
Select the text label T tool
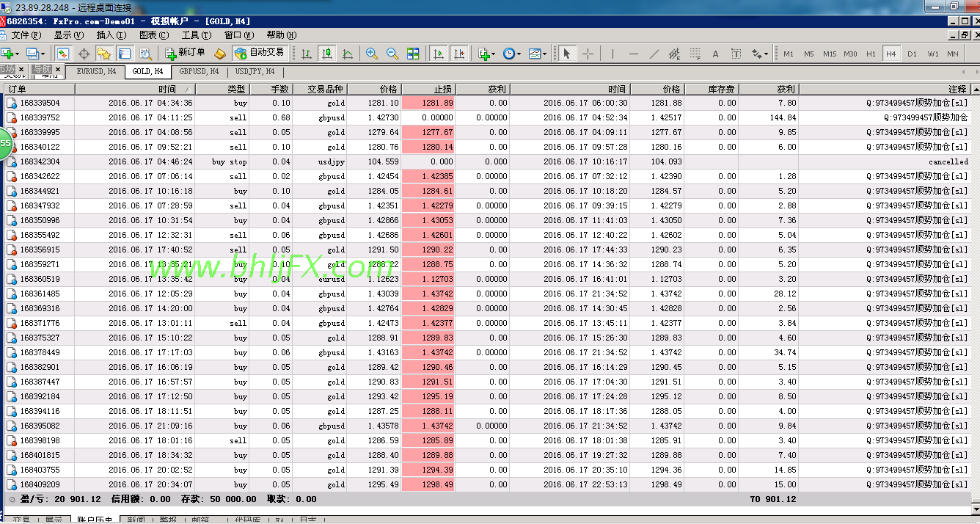click(736, 54)
